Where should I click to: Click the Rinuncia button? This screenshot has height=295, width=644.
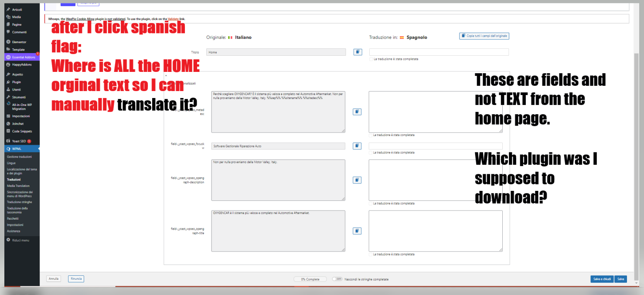(x=76, y=279)
